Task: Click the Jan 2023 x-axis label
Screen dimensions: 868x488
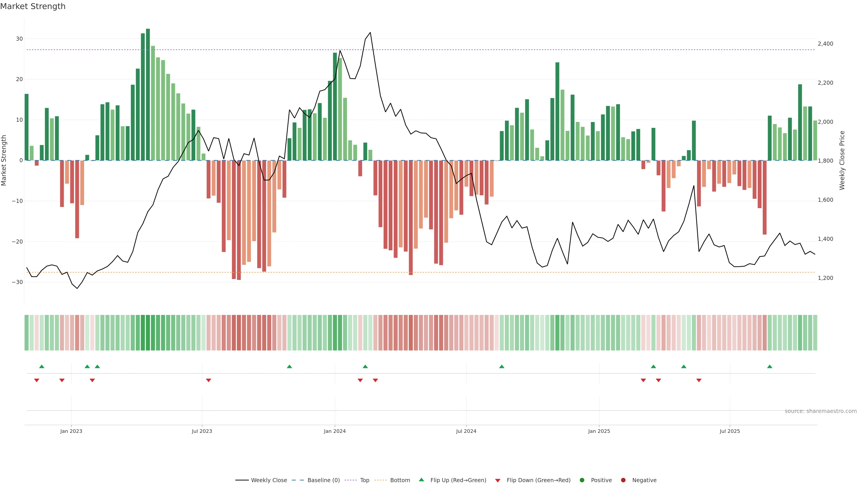Action: [x=71, y=431]
